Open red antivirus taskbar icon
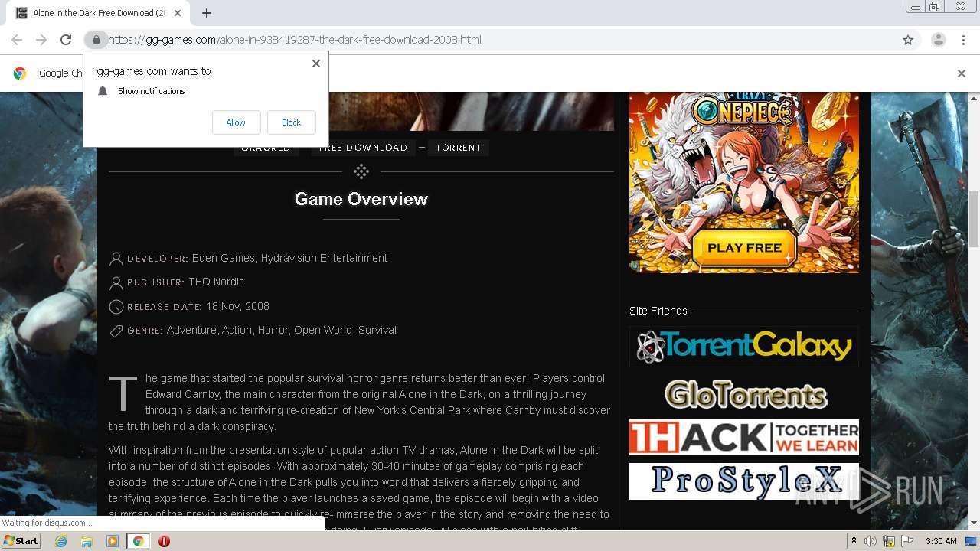The width and height of the screenshot is (980, 551). pos(164,541)
